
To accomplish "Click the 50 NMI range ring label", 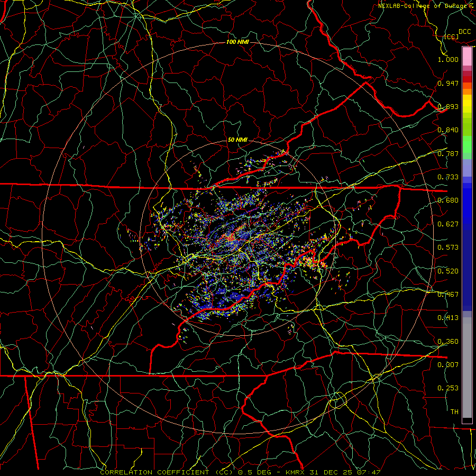I will (237, 140).
